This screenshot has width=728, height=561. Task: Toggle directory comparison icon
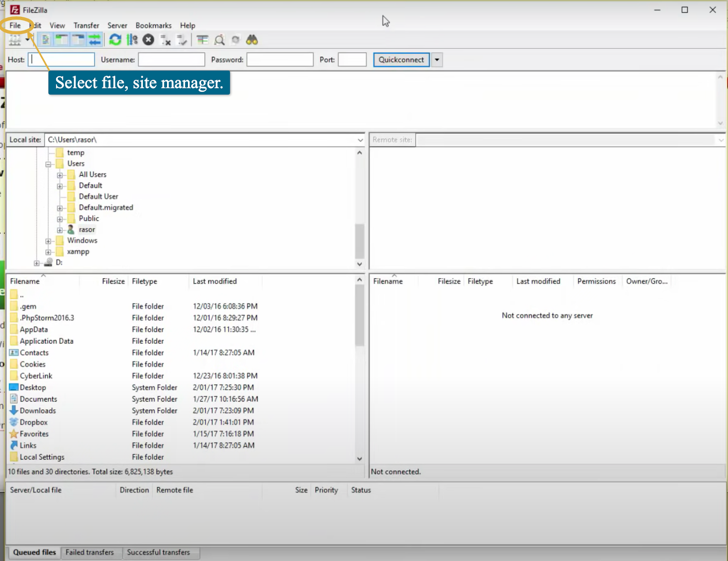220,40
